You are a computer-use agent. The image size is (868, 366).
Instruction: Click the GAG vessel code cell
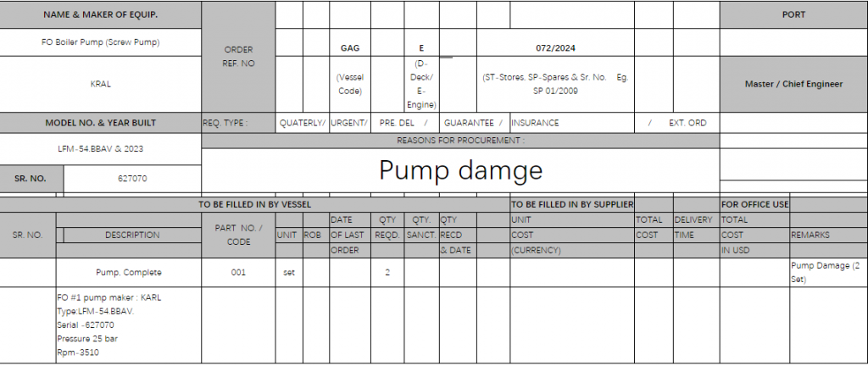pyautogui.click(x=349, y=48)
